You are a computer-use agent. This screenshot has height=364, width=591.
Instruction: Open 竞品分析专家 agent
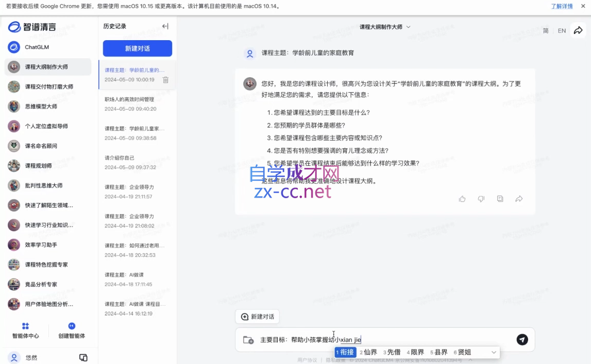[48, 284]
